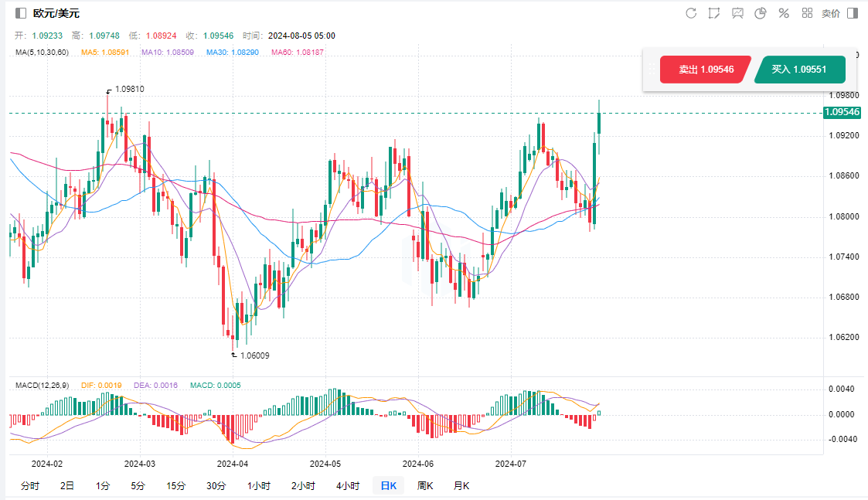
Task: Select the 1分 timeframe tab
Action: click(103, 486)
